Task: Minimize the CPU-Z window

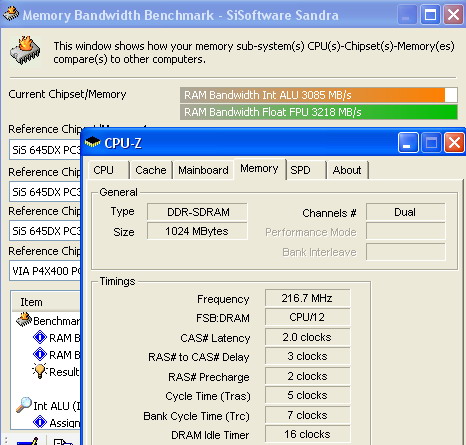Action: [x=408, y=143]
